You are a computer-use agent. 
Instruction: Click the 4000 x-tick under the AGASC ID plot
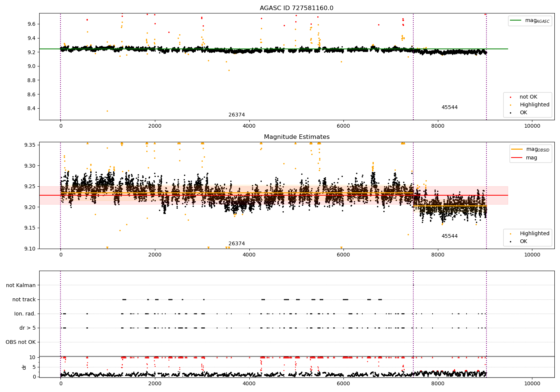click(x=249, y=126)
